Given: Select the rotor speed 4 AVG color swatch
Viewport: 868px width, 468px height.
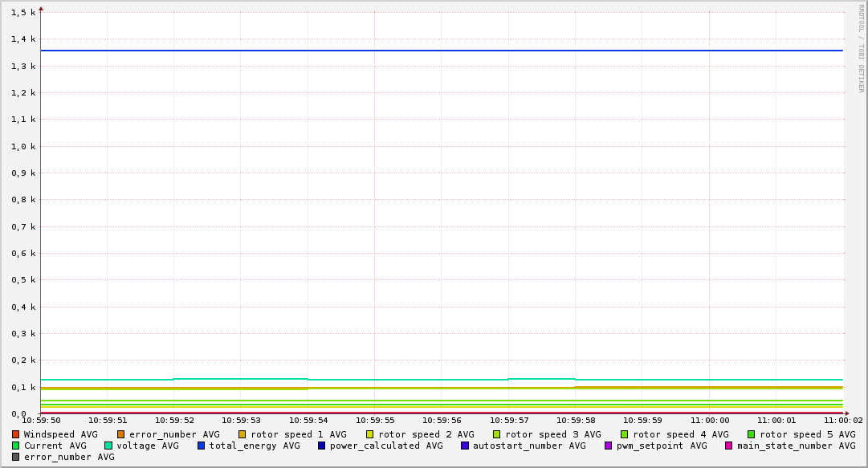Looking at the screenshot, I should point(625,434).
